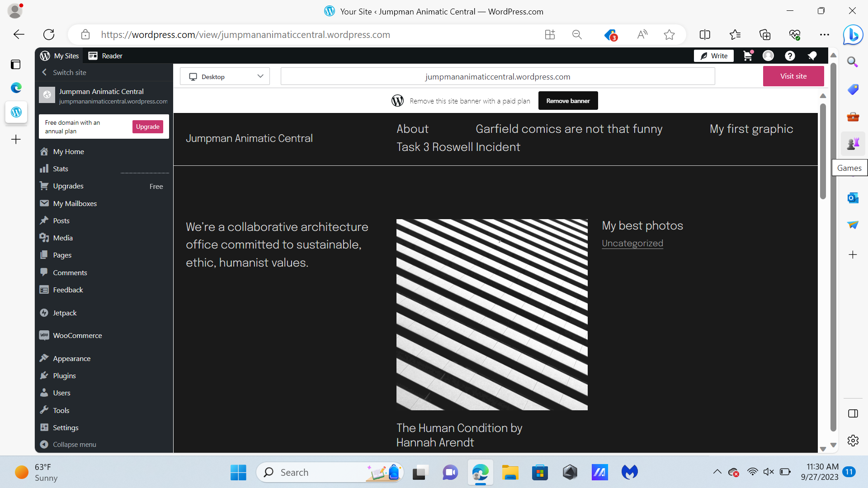Open the Appearance menu item
This screenshot has width=868, height=488.
(71, 358)
